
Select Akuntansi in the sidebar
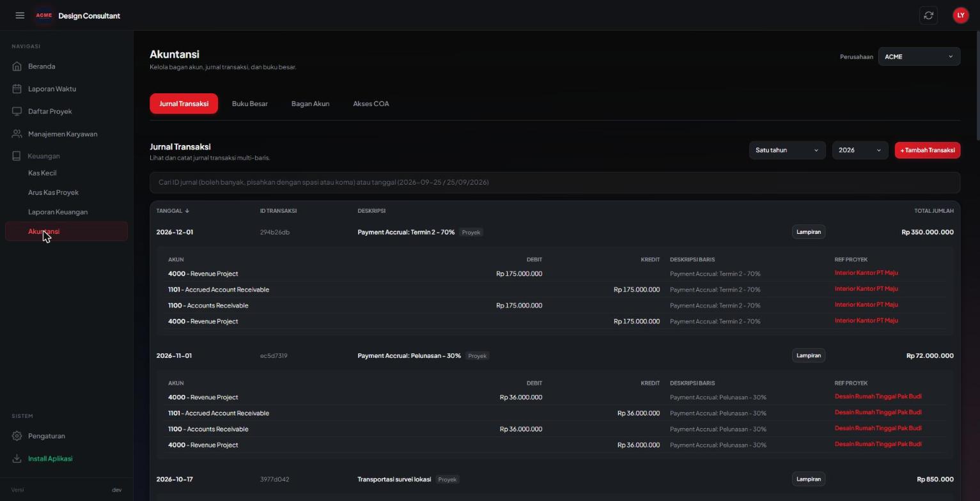point(66,231)
